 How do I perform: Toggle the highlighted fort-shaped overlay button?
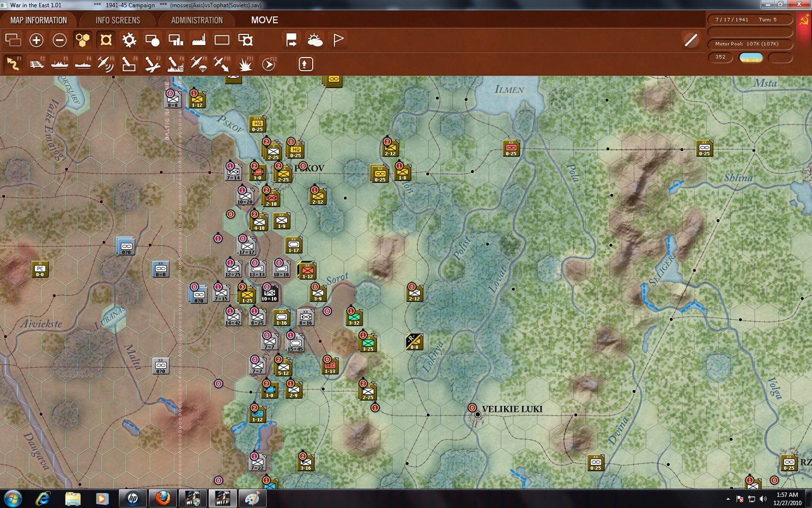pyautogui.click(x=106, y=40)
